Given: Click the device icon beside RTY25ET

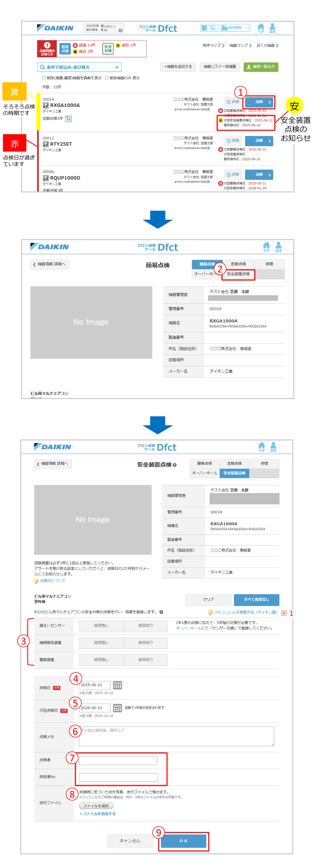Looking at the screenshot, I should [x=46, y=144].
